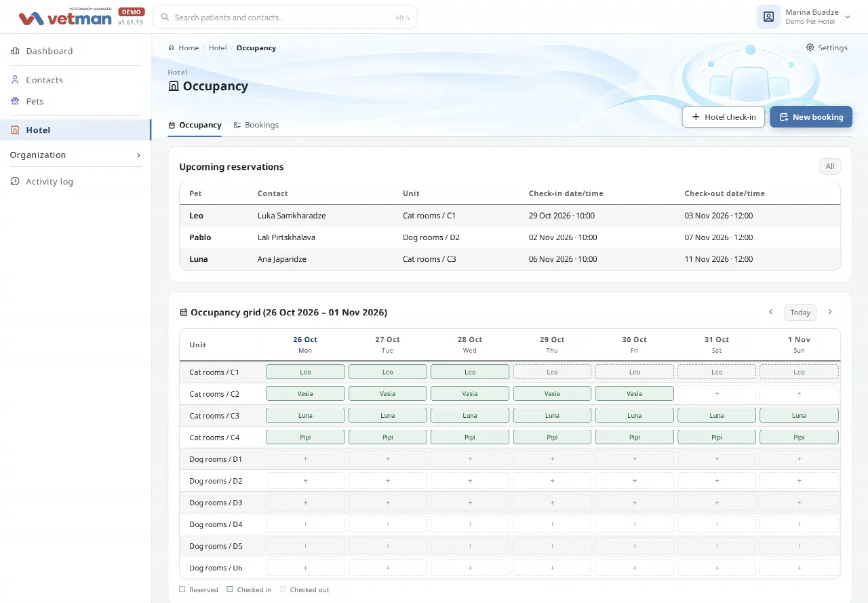Viewport: 868px width, 603px height.
Task: Open Leo's booking on 26 Oct in C1
Action: coord(305,372)
